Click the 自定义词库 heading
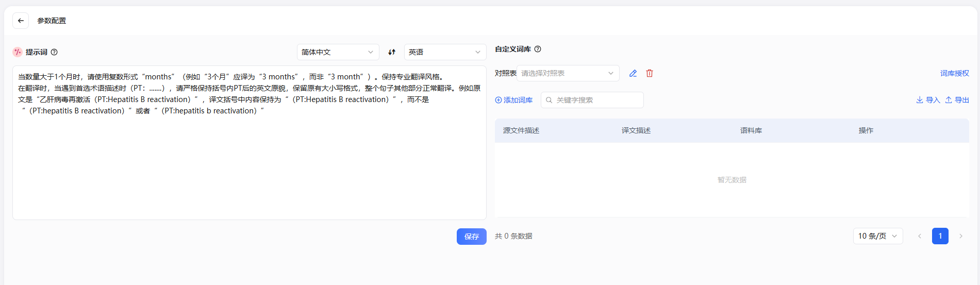The image size is (980, 285). click(513, 49)
